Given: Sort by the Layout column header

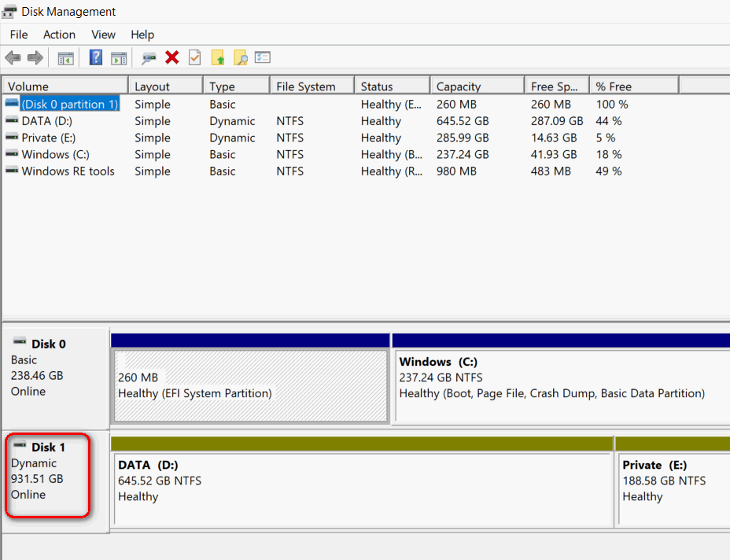Looking at the screenshot, I should pyautogui.click(x=166, y=86).
